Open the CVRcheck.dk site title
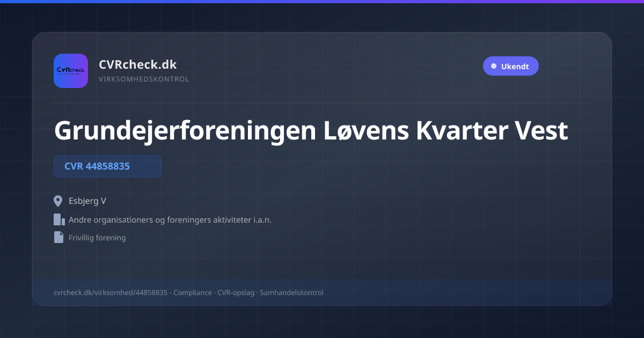The width and height of the screenshot is (644, 338). pos(138,64)
